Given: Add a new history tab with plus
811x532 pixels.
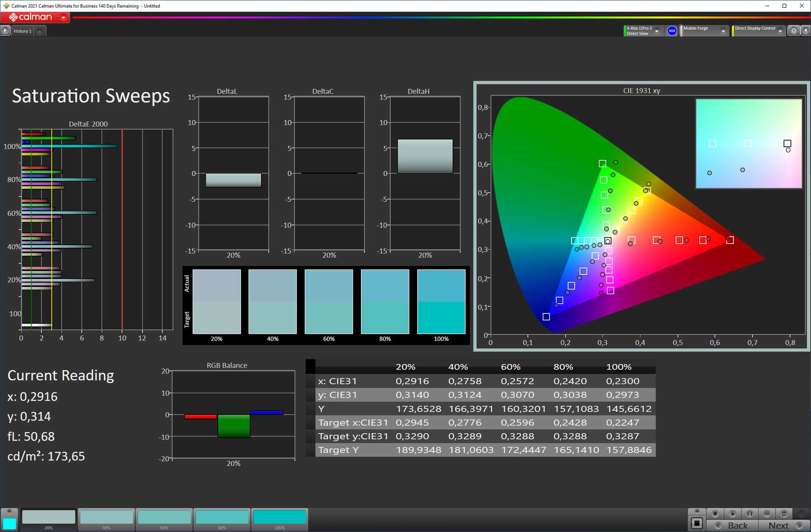Looking at the screenshot, I should tap(39, 31).
